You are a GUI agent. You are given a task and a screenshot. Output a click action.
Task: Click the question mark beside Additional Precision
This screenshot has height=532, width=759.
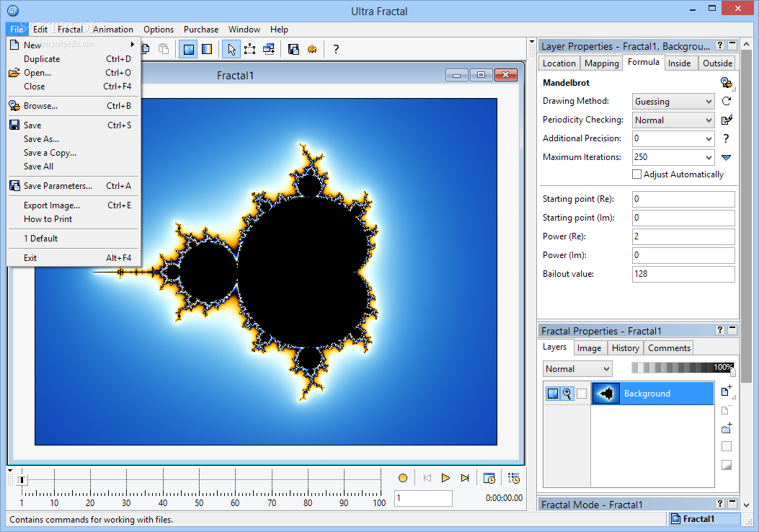726,138
